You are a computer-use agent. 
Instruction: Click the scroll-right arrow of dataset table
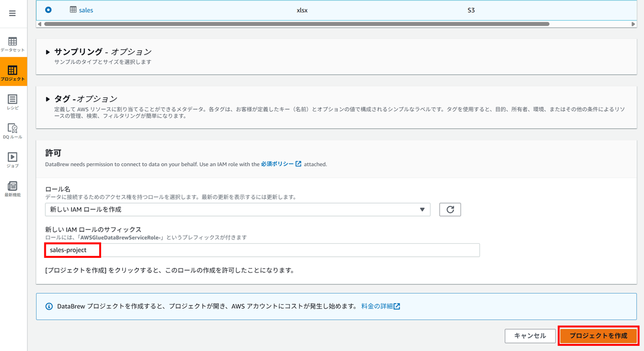pyautogui.click(x=633, y=24)
